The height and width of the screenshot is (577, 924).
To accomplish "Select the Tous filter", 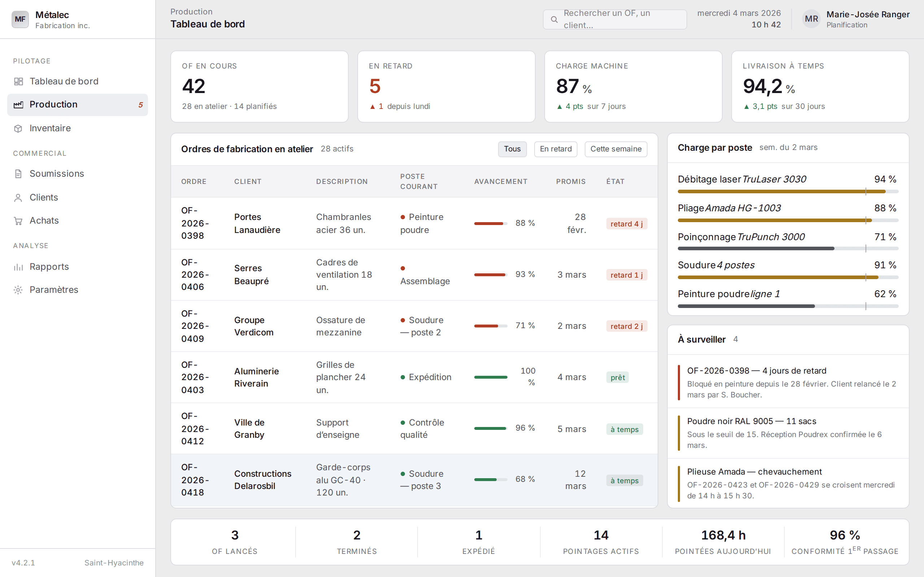I will tap(512, 149).
